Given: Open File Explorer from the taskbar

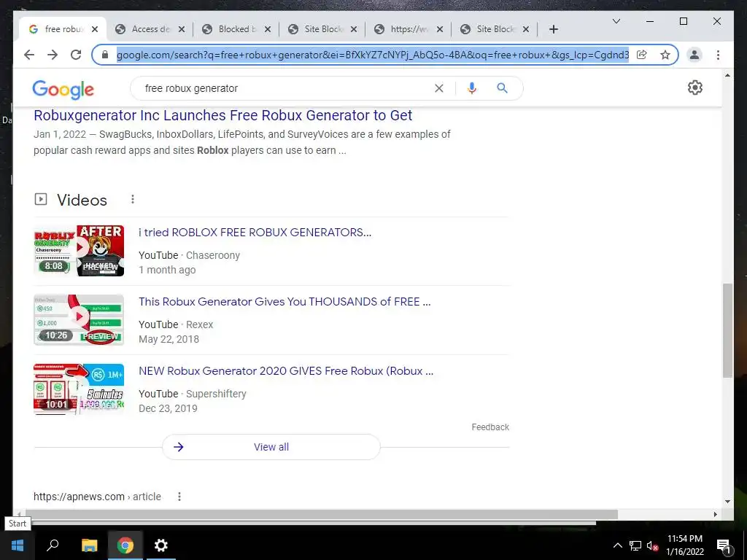Looking at the screenshot, I should coord(89,545).
